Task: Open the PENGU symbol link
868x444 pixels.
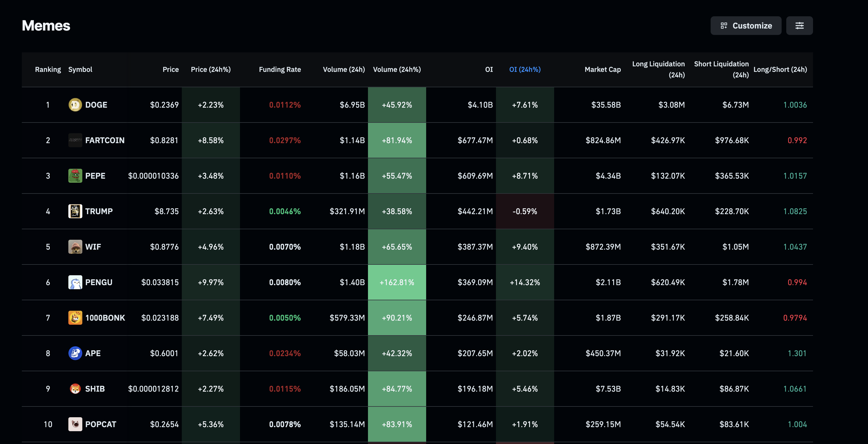Action: click(99, 282)
